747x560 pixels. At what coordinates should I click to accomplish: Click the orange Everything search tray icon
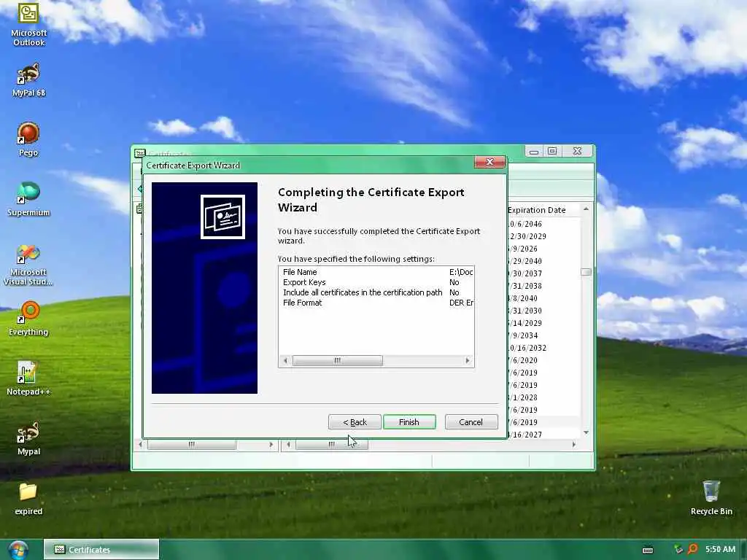click(x=693, y=549)
